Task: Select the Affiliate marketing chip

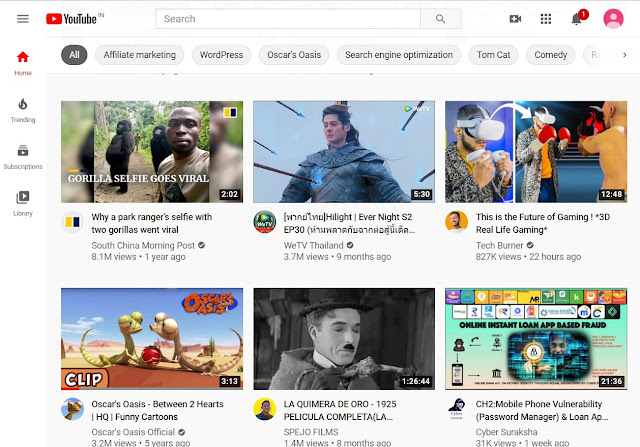Action: 140,55
